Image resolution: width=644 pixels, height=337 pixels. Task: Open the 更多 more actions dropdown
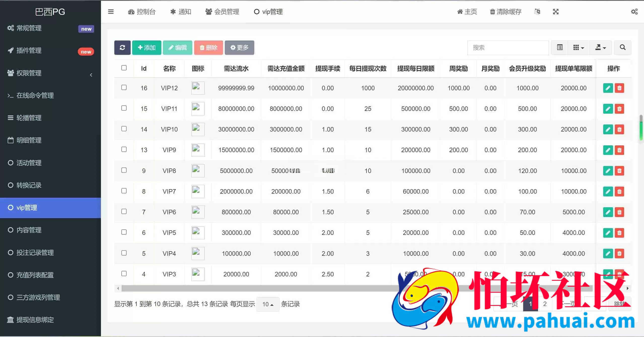click(x=239, y=48)
